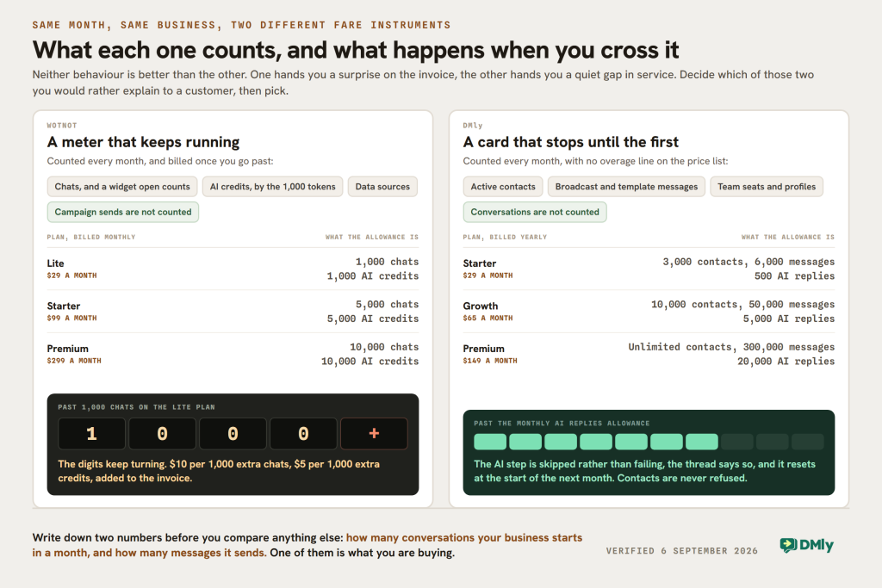Screen dimensions: 882x588
Task: Click the '1,000 chats' allowance
Action: click(387, 262)
